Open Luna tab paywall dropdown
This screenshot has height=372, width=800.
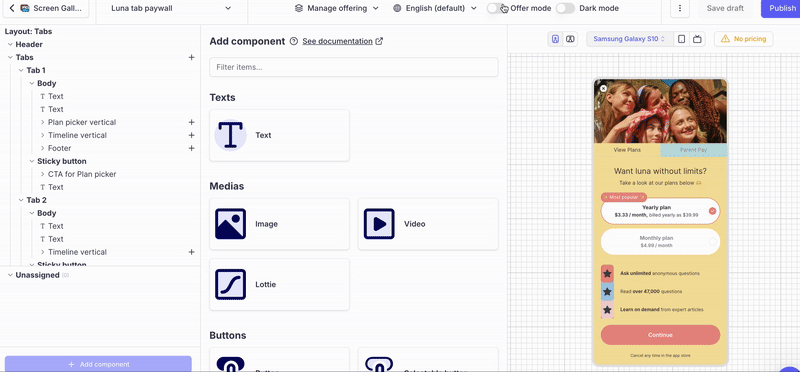click(171, 8)
